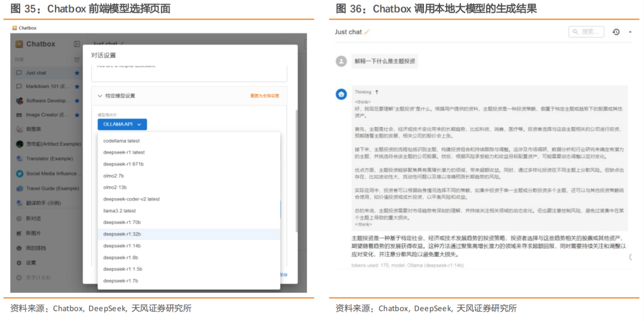The width and height of the screenshot is (644, 321).
Task: Click the chat bubble icon of Markdown 101
Action: click(x=19, y=87)
